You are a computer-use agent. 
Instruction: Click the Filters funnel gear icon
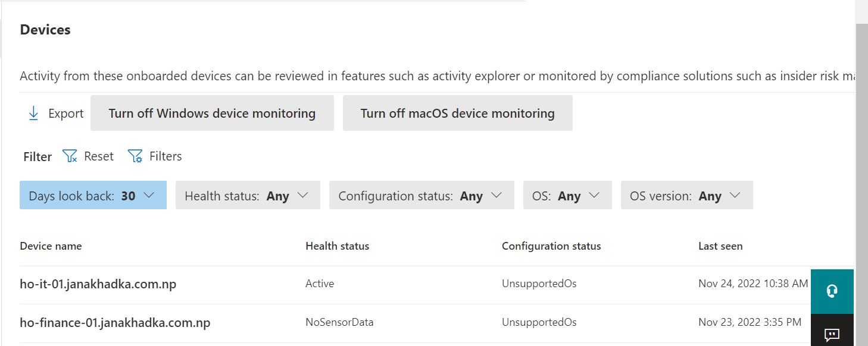pyautogui.click(x=135, y=156)
